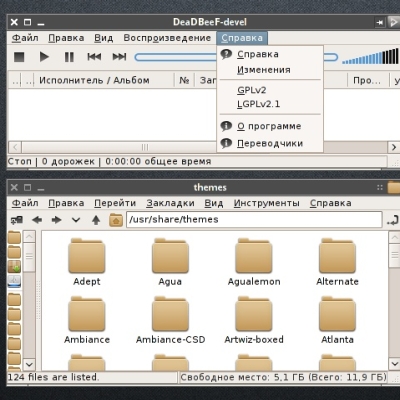Click the /usr/share/themes path field
400x400 pixels.
click(x=254, y=220)
